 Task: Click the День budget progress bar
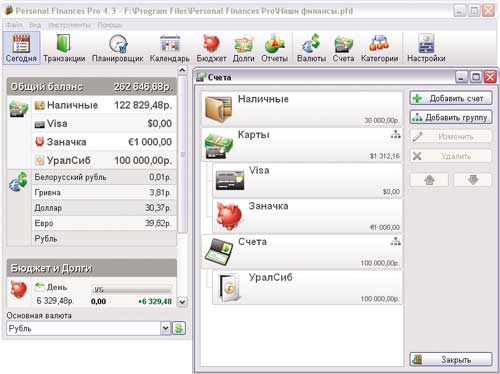pos(132,289)
